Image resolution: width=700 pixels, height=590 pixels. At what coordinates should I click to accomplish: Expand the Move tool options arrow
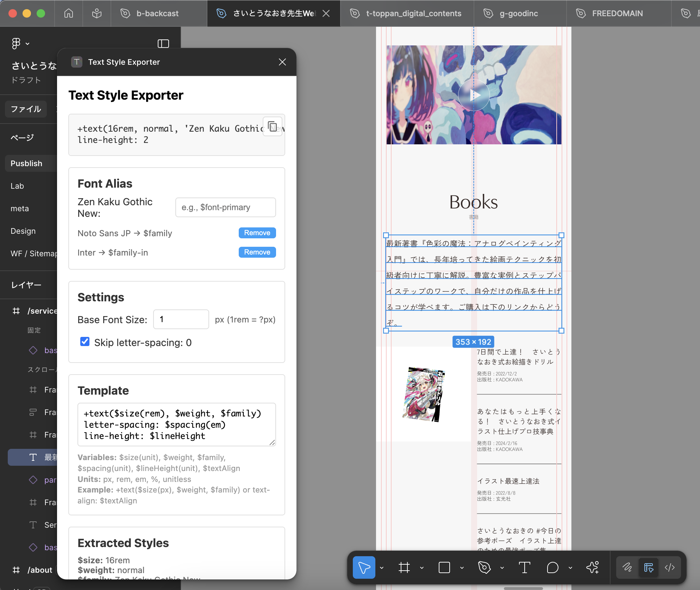382,567
